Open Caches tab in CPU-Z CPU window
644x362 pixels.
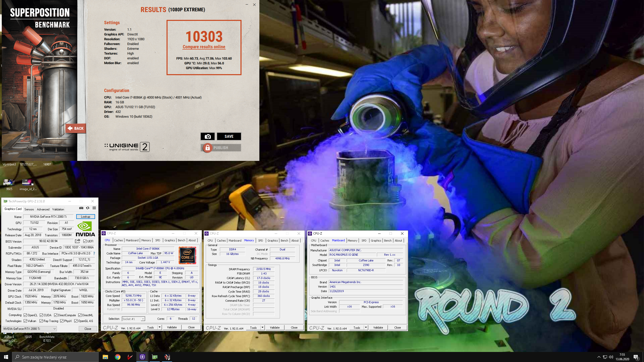tap(118, 240)
